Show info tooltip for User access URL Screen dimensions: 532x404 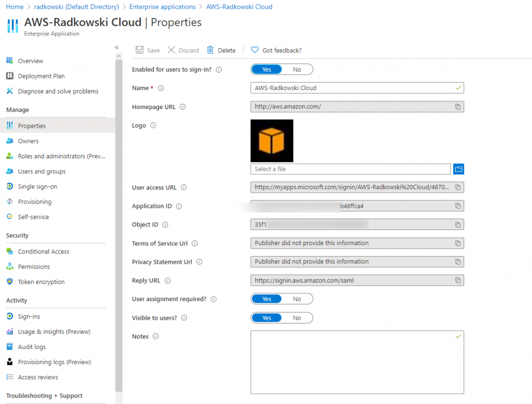click(x=183, y=187)
